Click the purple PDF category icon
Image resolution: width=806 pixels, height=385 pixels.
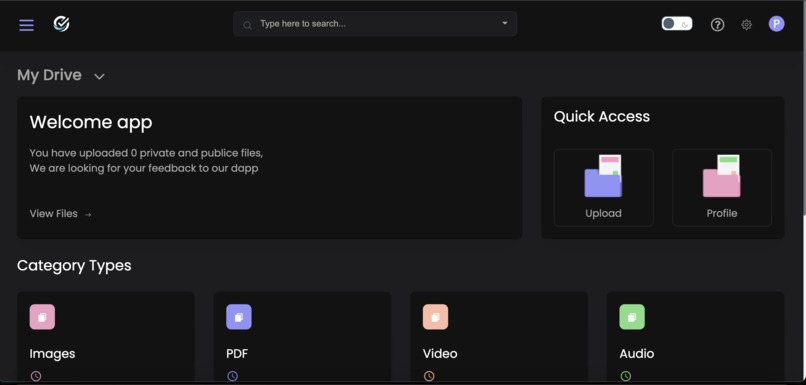coord(239,317)
